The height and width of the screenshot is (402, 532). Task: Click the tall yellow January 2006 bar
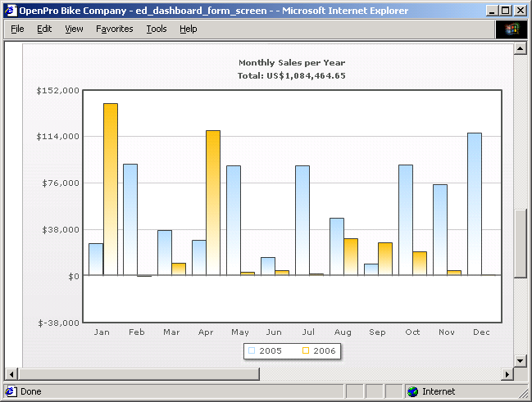pos(110,188)
